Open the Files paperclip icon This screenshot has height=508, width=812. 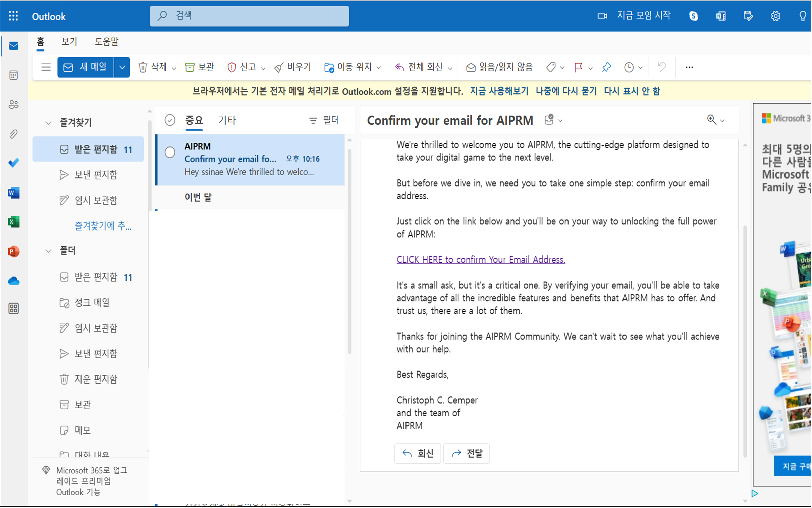click(x=13, y=134)
